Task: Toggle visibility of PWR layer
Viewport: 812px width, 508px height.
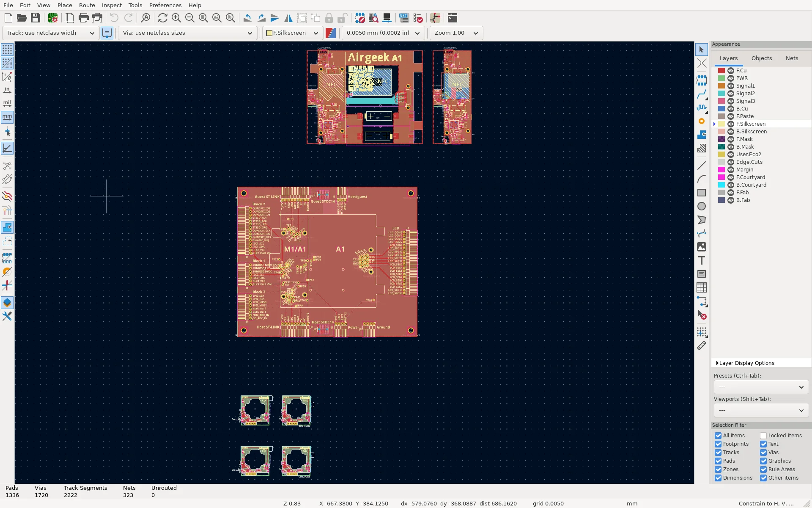Action: [730, 78]
